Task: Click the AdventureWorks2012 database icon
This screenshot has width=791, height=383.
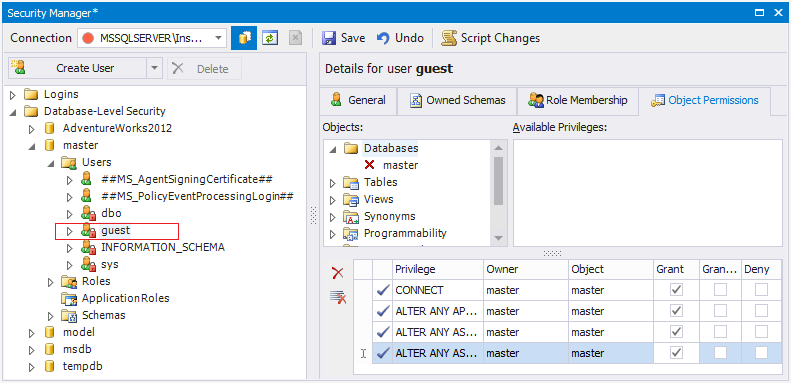Action: [x=49, y=128]
